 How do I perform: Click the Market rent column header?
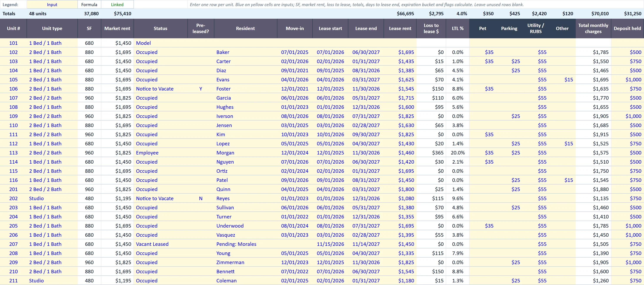[117, 28]
